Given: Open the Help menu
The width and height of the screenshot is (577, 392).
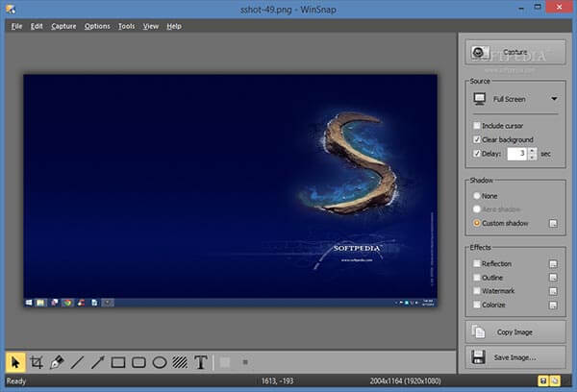Looking at the screenshot, I should coord(174,27).
